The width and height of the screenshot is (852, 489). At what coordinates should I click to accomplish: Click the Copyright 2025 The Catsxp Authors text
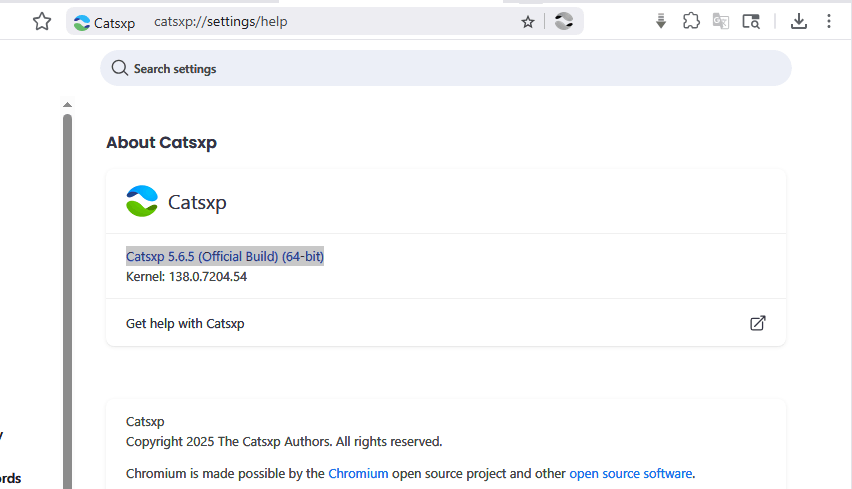284,442
